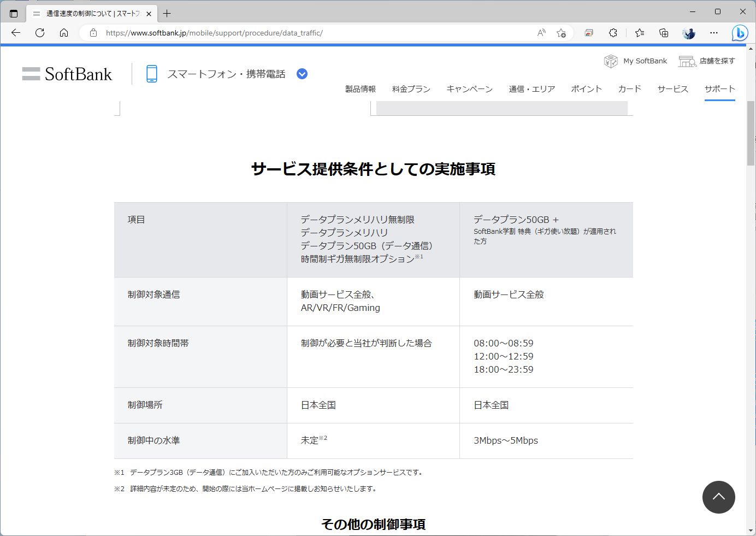Click the AR/VR/FR/Gaming text

click(x=340, y=308)
